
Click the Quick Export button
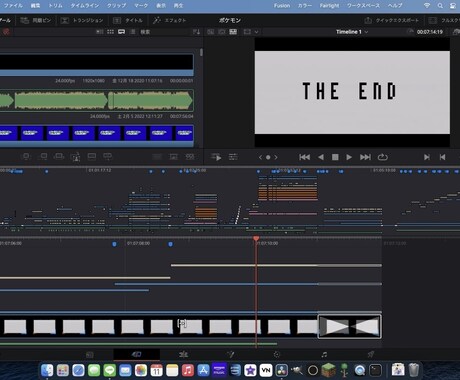(391, 20)
